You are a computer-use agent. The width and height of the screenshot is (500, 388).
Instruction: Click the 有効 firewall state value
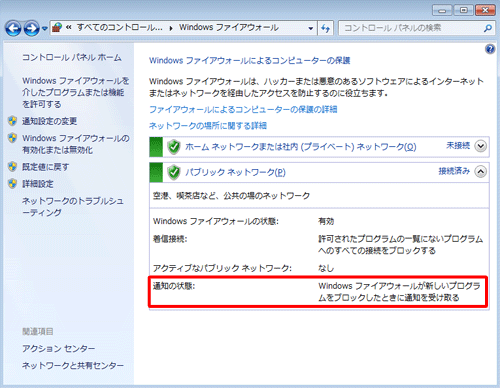point(326,221)
